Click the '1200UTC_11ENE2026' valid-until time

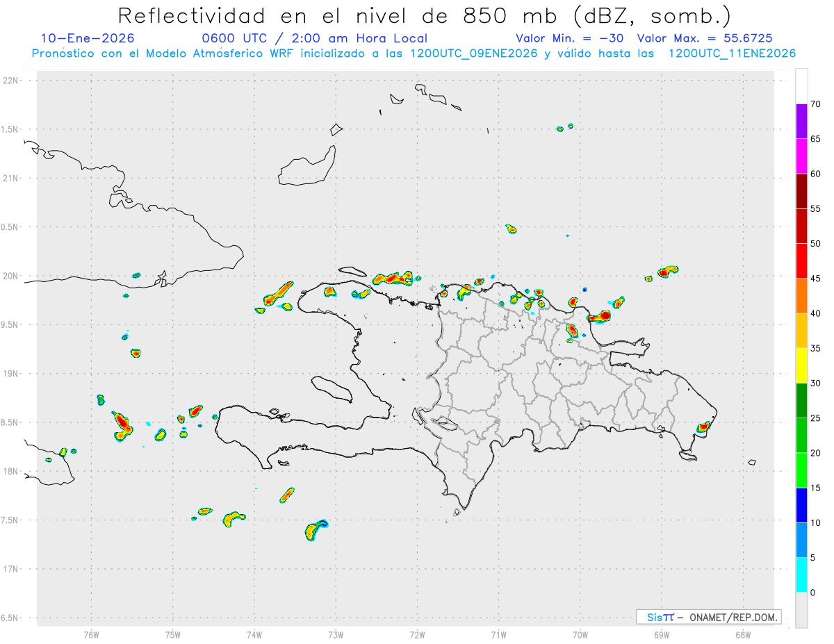coord(732,53)
